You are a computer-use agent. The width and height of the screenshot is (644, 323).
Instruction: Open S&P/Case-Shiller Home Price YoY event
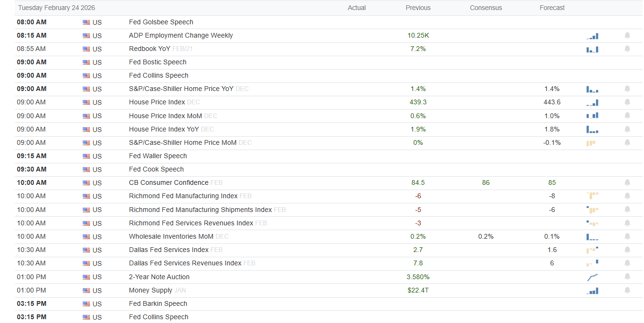(181, 89)
